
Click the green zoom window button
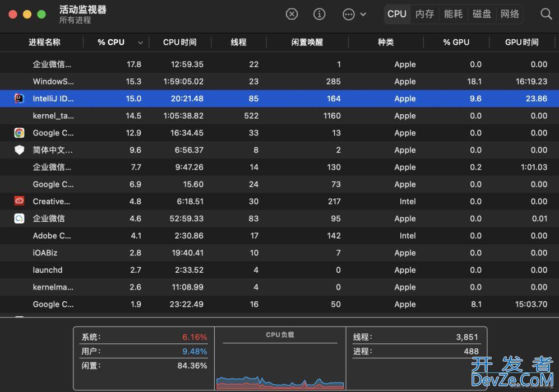click(41, 14)
